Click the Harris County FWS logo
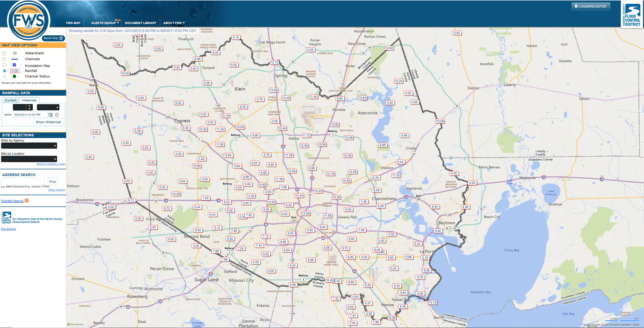The height and width of the screenshot is (328, 644). [29, 20]
